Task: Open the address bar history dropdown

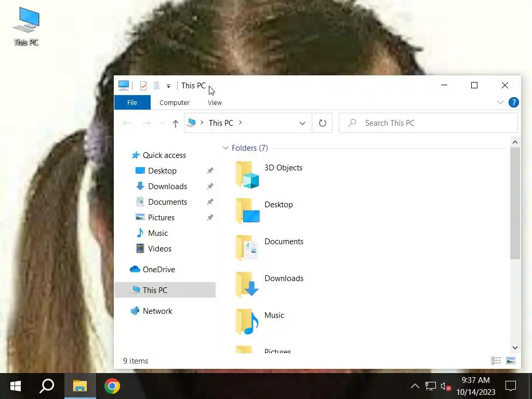Action: click(302, 123)
